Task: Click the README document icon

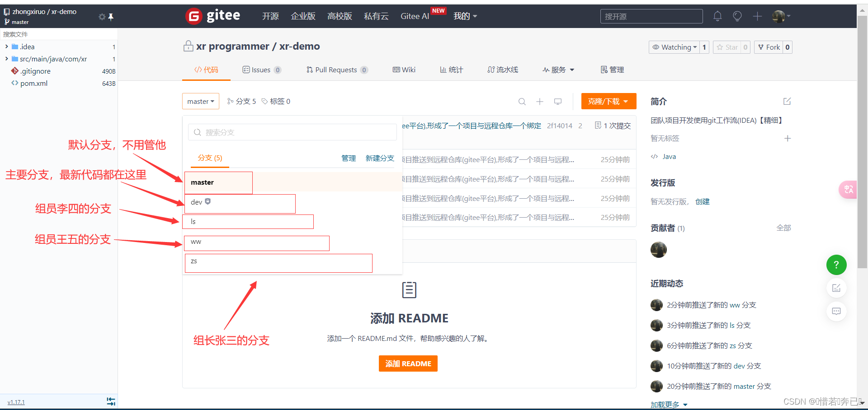Action: tap(409, 290)
